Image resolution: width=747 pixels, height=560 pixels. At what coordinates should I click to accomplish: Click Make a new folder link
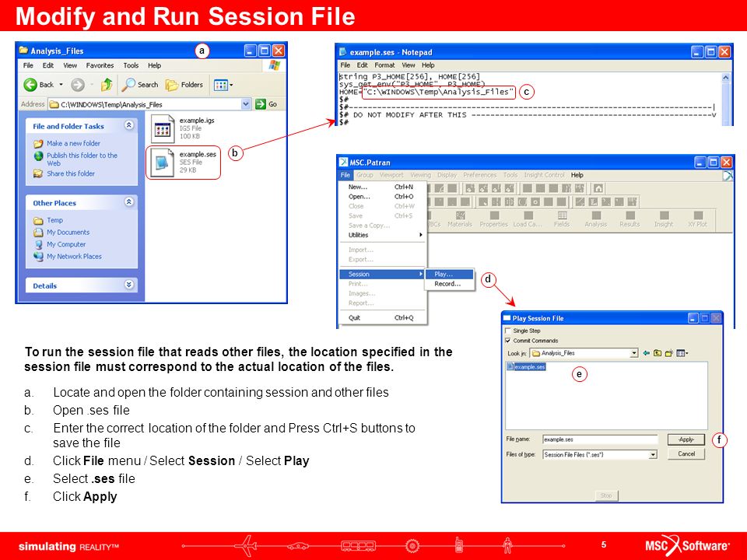click(x=73, y=143)
